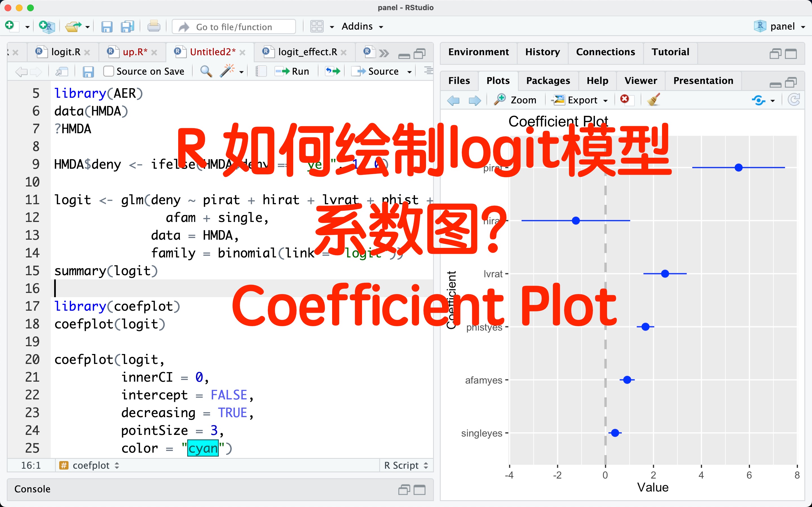Click the Source button to source script

point(379,71)
